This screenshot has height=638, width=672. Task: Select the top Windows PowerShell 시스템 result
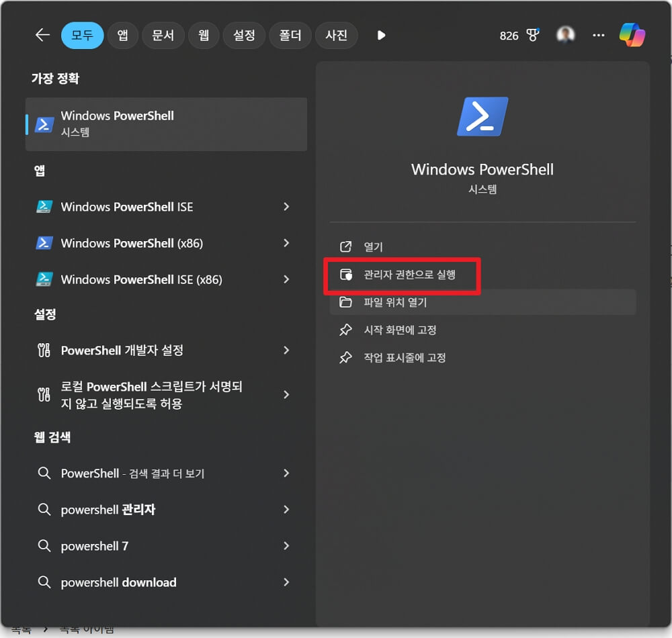point(166,124)
